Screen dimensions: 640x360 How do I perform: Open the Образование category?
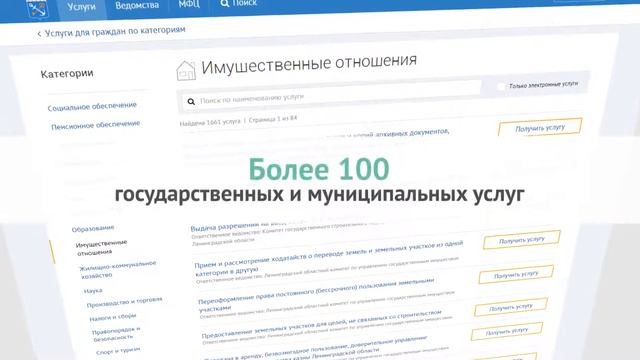pyautogui.click(x=93, y=229)
